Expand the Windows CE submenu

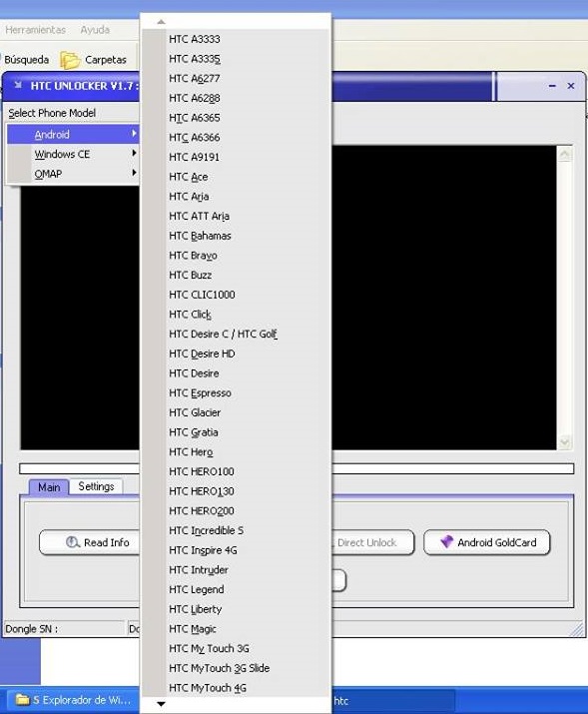tap(73, 154)
